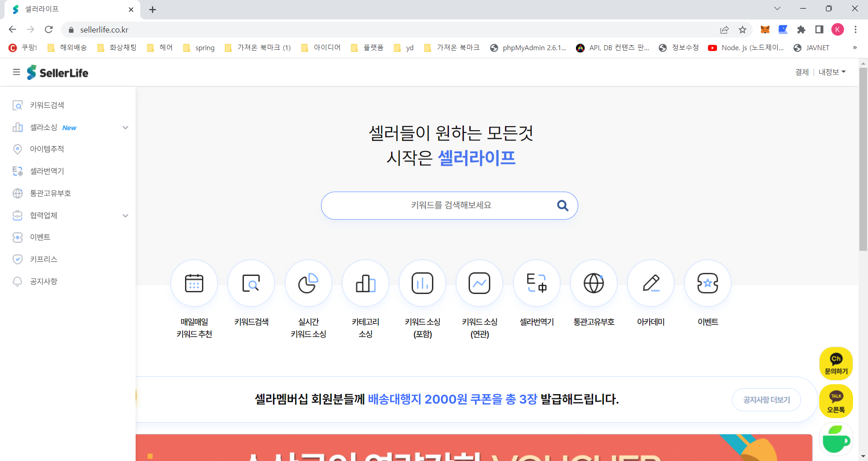Click the magnifier search icon
868x461 pixels.
[x=562, y=206]
